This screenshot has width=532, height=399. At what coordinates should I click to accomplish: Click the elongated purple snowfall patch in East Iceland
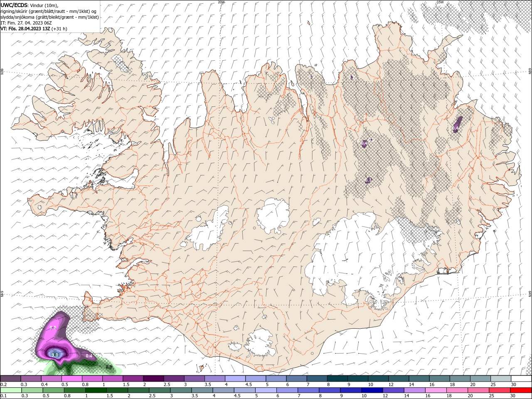[457, 124]
